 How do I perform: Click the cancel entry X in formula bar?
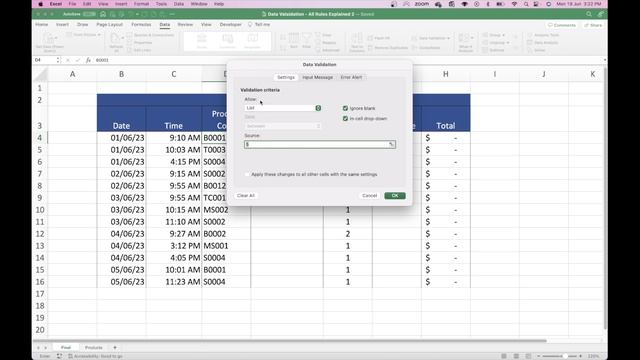pyautogui.click(x=68, y=60)
